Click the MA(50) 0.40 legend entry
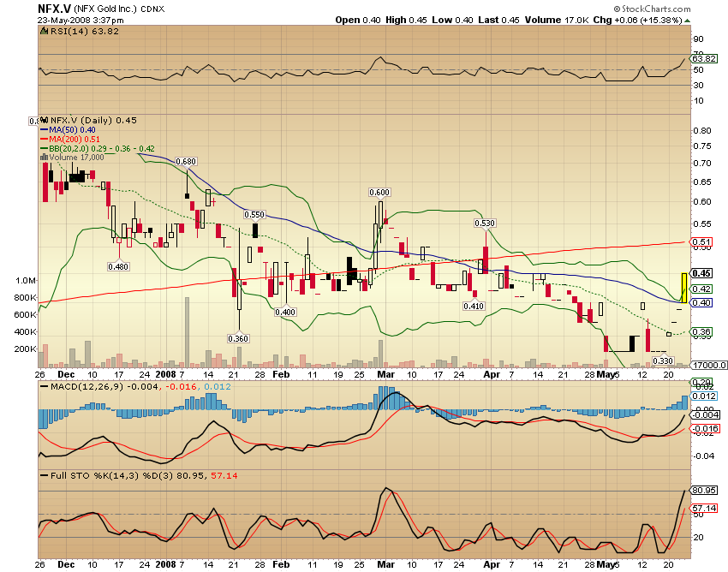 click(68, 130)
